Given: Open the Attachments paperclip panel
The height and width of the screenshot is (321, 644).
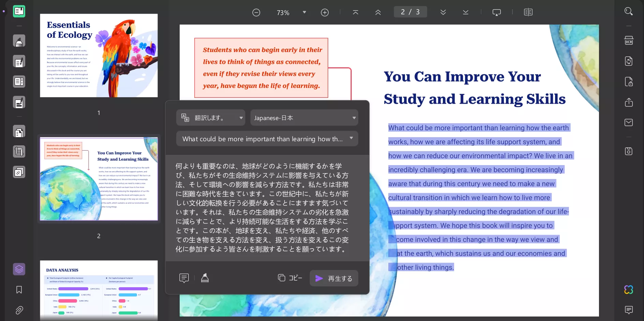Looking at the screenshot, I should [19, 310].
